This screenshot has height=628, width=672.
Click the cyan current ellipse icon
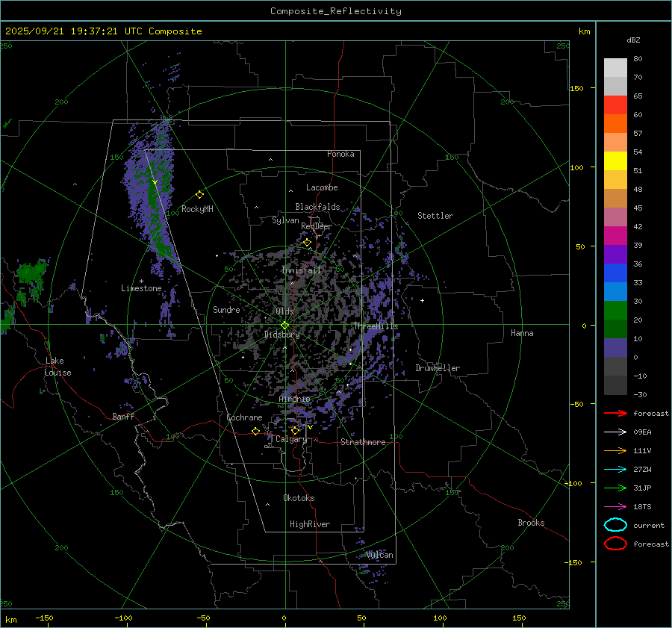click(615, 525)
